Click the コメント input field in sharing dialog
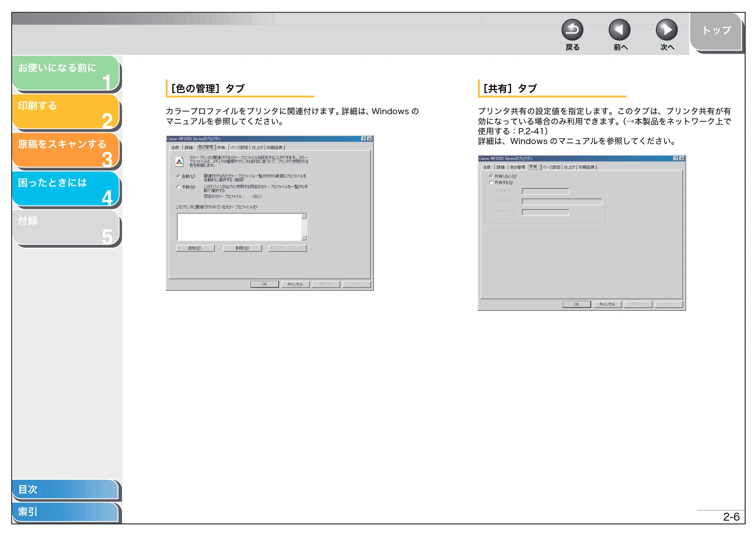The image size is (756, 535). [562, 202]
